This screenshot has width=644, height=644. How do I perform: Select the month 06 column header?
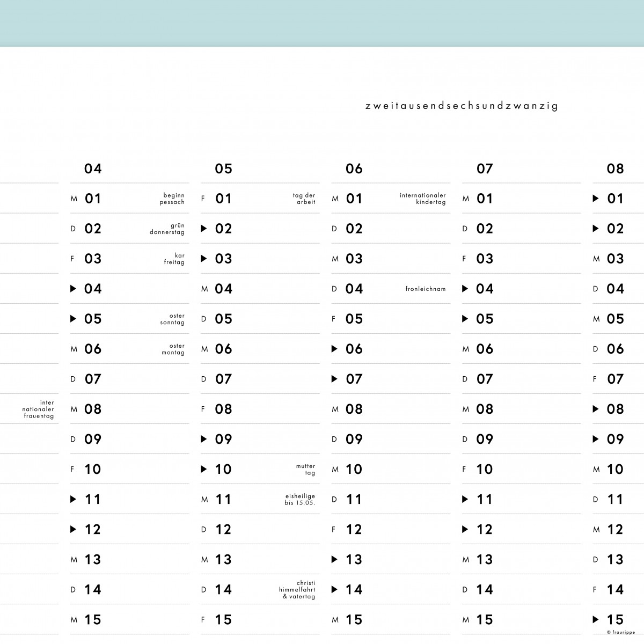pos(354,169)
